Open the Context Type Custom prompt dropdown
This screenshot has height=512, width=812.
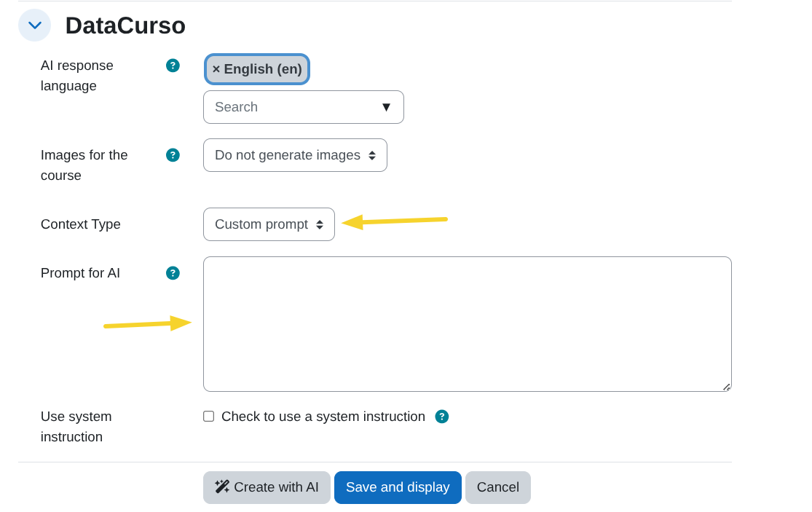point(269,224)
